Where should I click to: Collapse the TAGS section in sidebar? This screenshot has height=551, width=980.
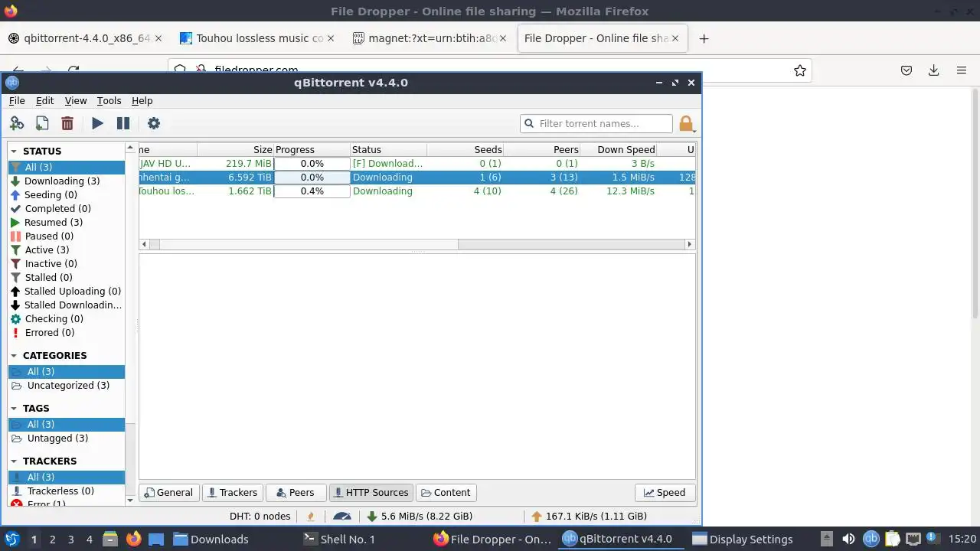pyautogui.click(x=14, y=409)
